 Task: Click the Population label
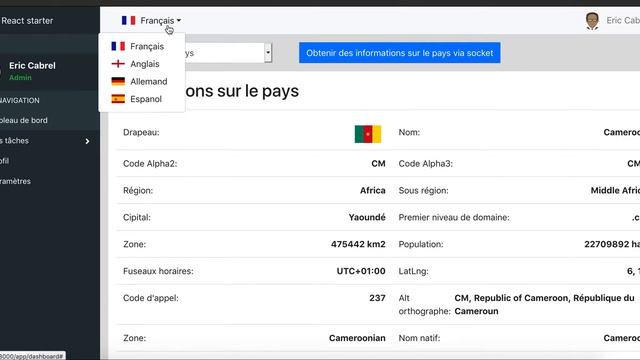point(421,244)
